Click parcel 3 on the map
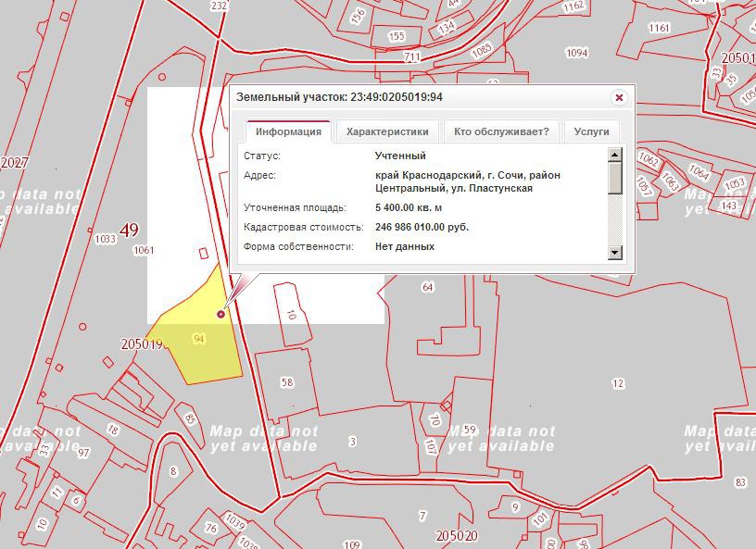 [352, 442]
